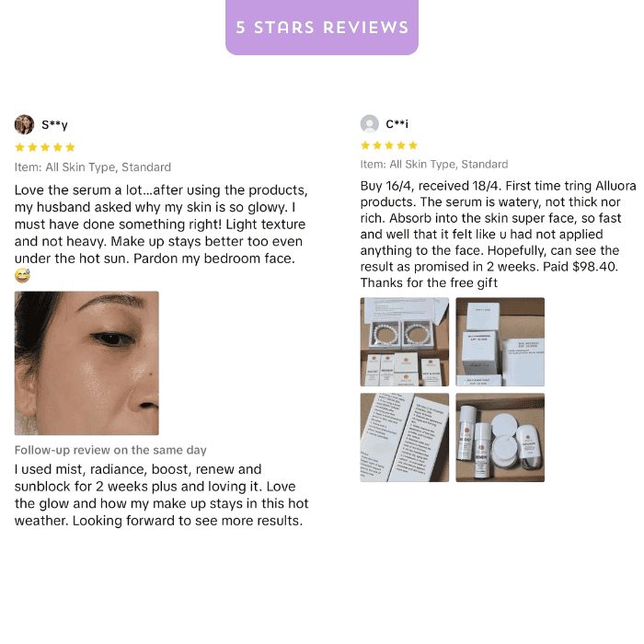Click the 5 Stars Reviews purple banner
Viewport: 644px width, 644px height.
[x=322, y=27]
